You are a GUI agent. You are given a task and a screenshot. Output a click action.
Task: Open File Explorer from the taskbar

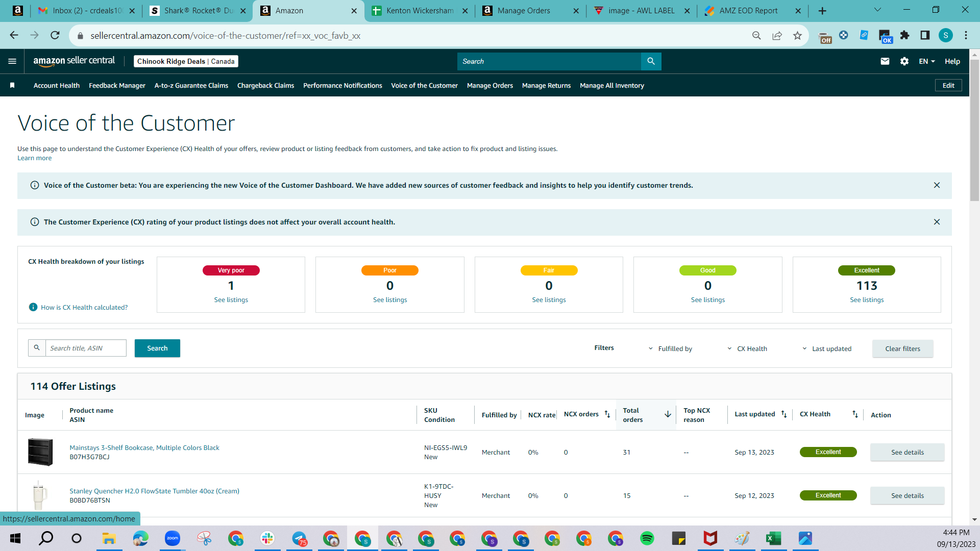(109, 538)
